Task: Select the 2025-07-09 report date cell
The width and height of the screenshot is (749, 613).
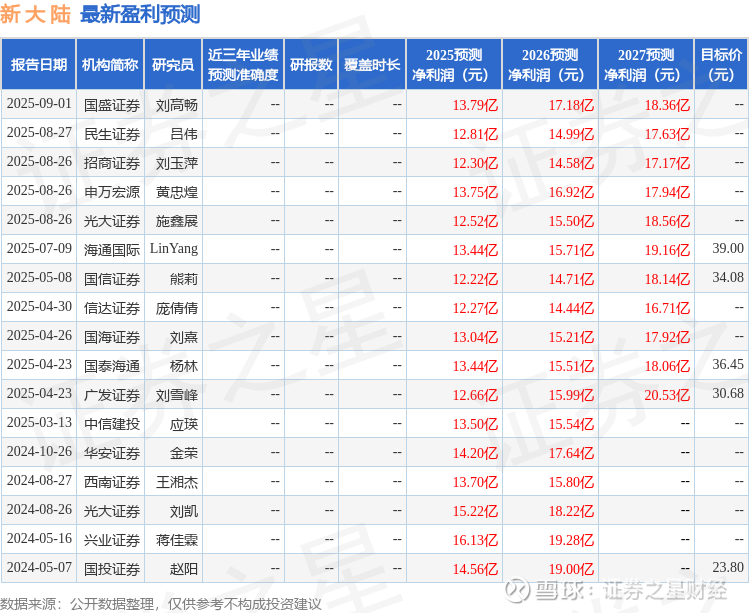Action: tap(39, 249)
